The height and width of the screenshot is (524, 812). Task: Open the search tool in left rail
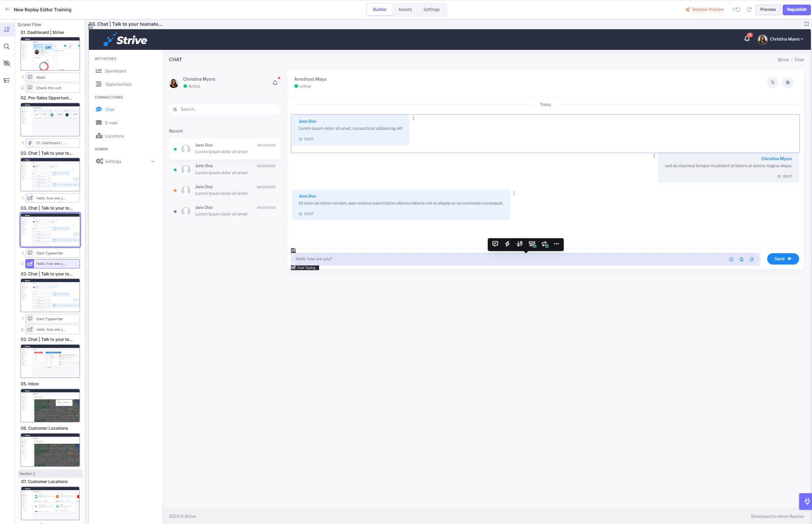[7, 46]
